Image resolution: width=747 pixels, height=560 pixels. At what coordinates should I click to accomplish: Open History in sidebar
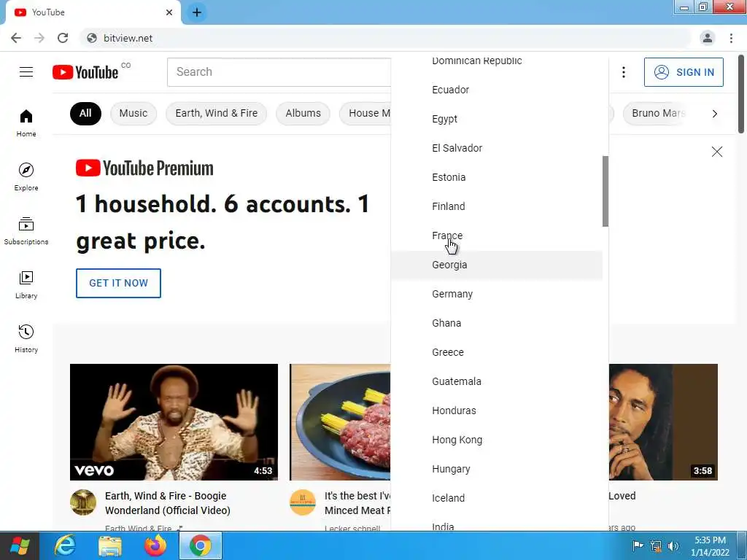pyautogui.click(x=26, y=338)
